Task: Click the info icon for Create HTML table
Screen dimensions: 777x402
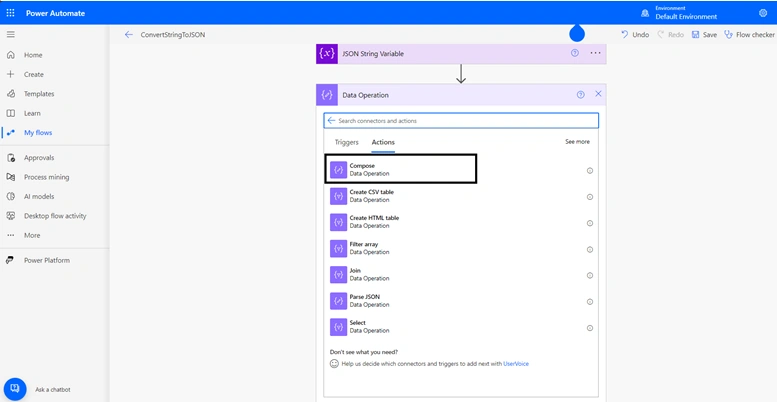Action: 590,223
